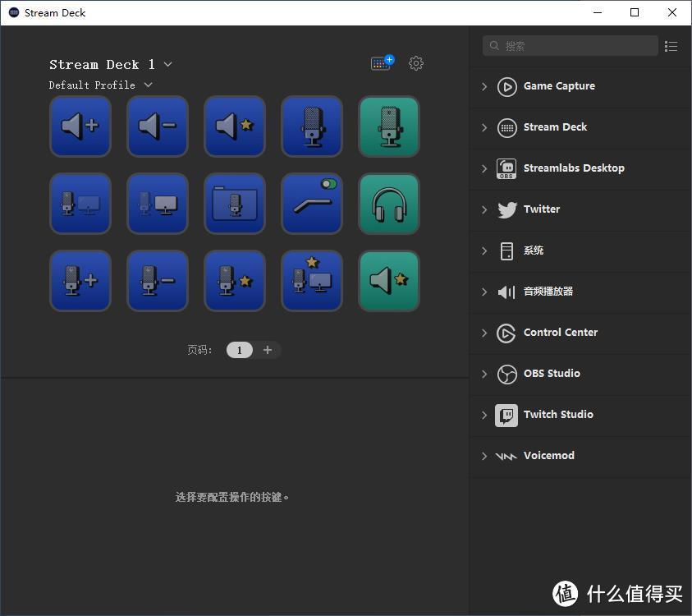Viewport: 692px width, 616px height.
Task: Expand the Control Center chevron
Action: click(x=484, y=333)
